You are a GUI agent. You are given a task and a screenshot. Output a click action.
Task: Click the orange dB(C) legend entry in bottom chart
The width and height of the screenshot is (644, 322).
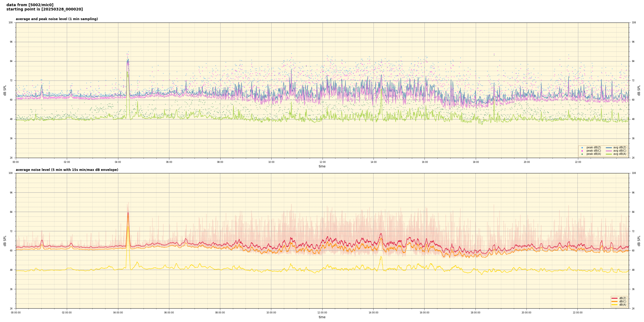[622, 301]
